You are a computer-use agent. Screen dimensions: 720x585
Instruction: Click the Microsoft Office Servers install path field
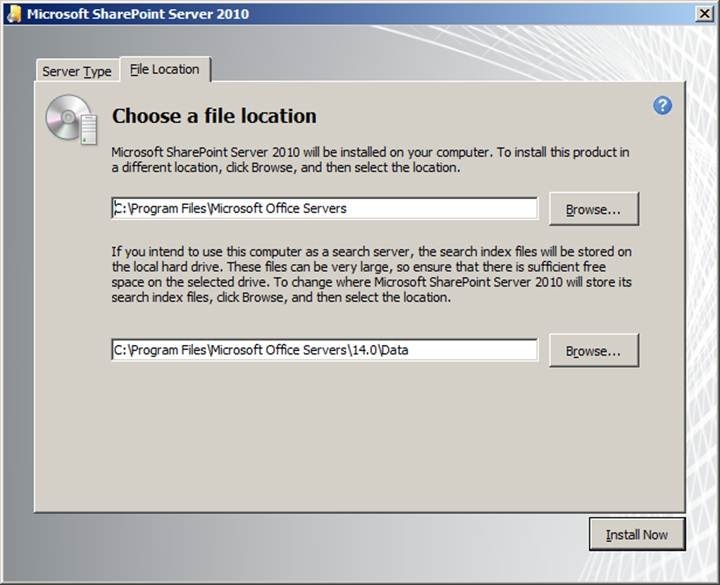pos(324,208)
